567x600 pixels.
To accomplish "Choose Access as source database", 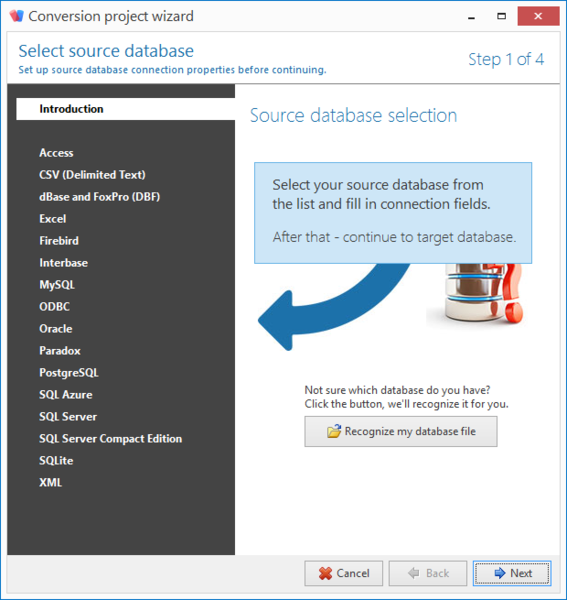I will [x=56, y=153].
